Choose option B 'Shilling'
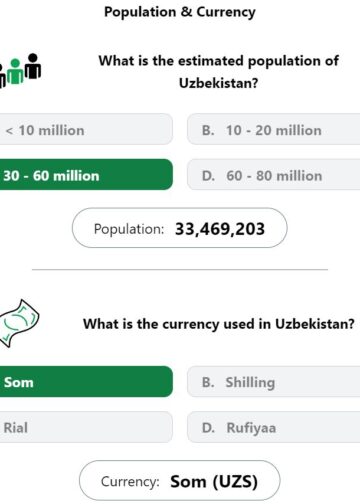The image size is (360, 504). click(274, 382)
